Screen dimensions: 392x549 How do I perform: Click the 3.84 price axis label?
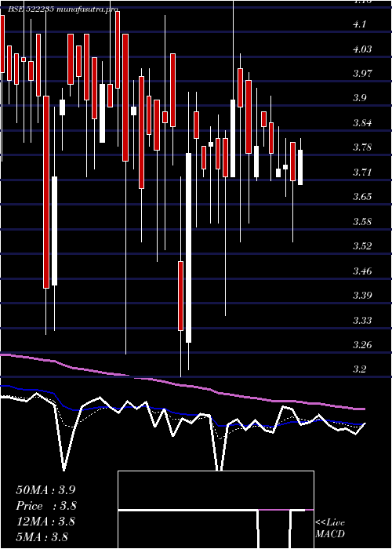362,123
